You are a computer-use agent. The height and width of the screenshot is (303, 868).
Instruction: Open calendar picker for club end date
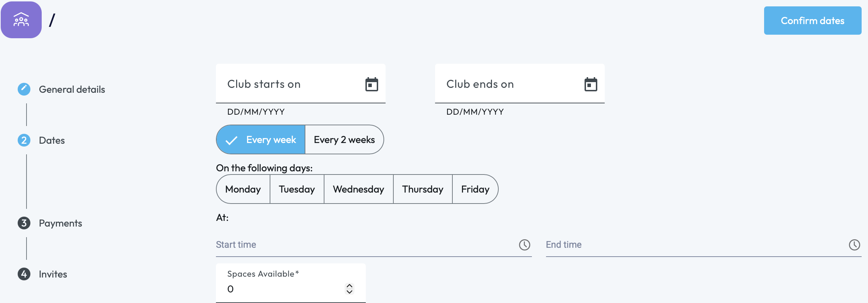(x=591, y=84)
